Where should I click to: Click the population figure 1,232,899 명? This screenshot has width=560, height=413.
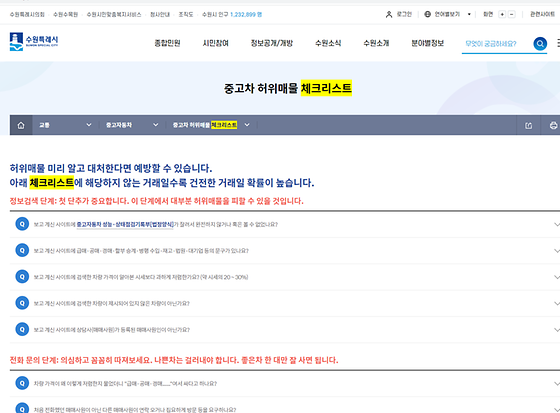(246, 14)
